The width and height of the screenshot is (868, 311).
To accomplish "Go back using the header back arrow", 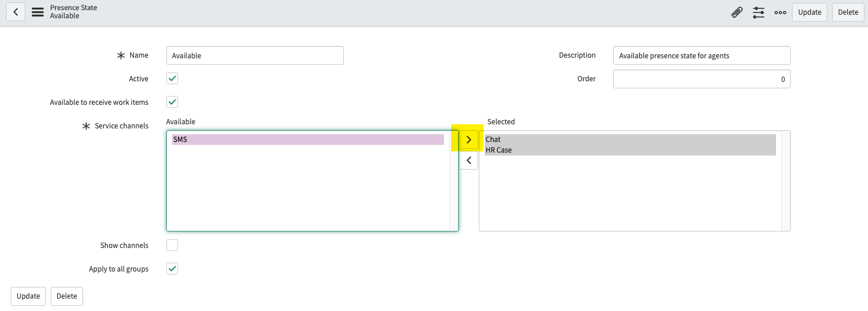I will pos(16,12).
